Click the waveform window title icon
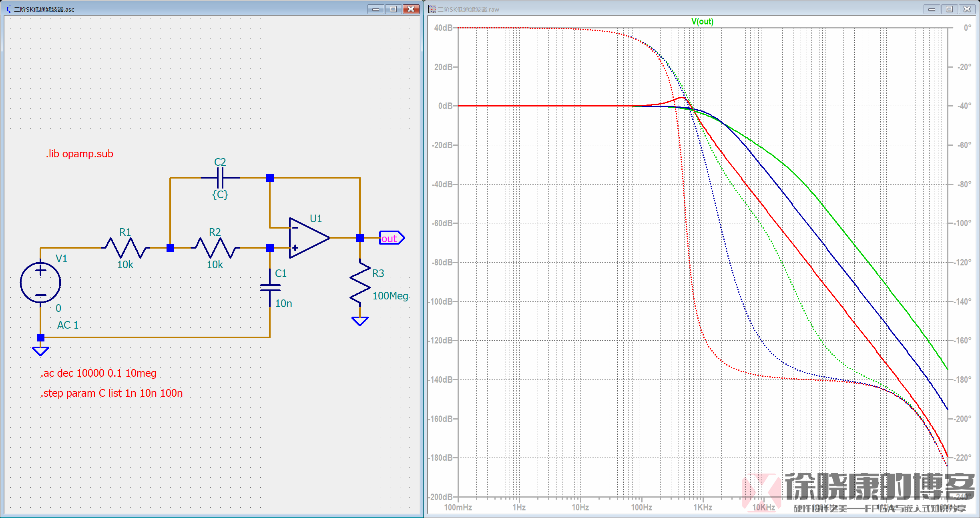Viewport: 980px width, 518px height. [x=432, y=9]
